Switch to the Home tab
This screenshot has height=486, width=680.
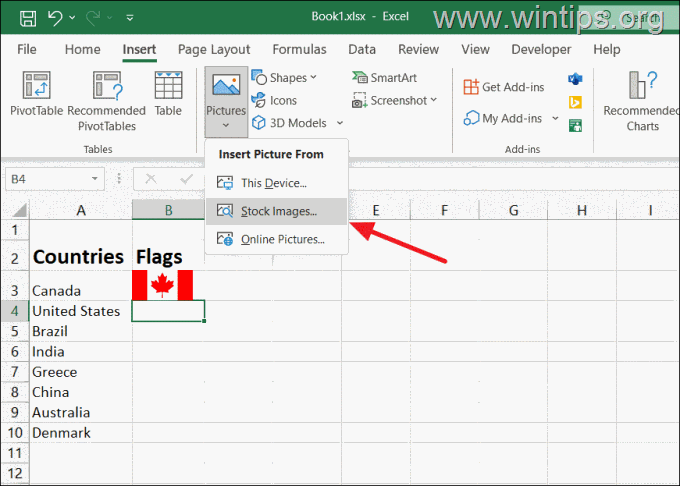tap(82, 49)
